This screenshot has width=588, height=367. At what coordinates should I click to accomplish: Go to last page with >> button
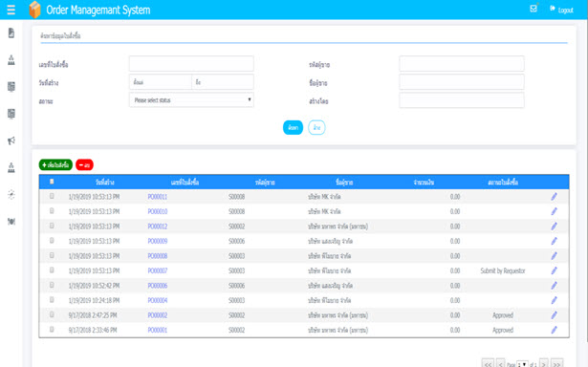tap(556, 363)
